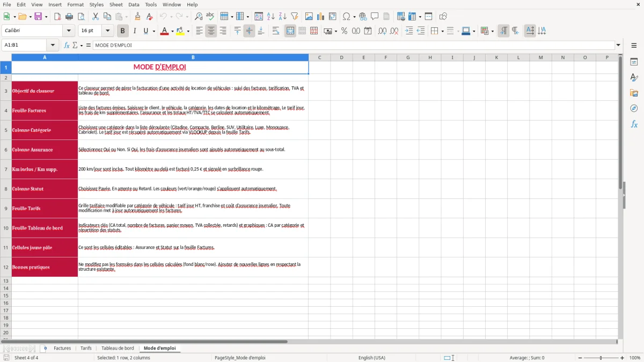The image size is (644, 362).
Task: Open the font color dropdown arrow
Action: coord(172,31)
